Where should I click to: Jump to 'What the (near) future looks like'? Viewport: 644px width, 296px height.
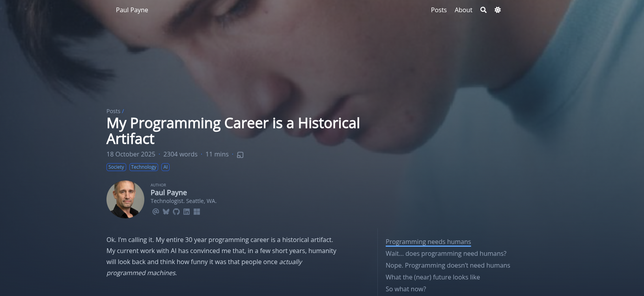433,277
